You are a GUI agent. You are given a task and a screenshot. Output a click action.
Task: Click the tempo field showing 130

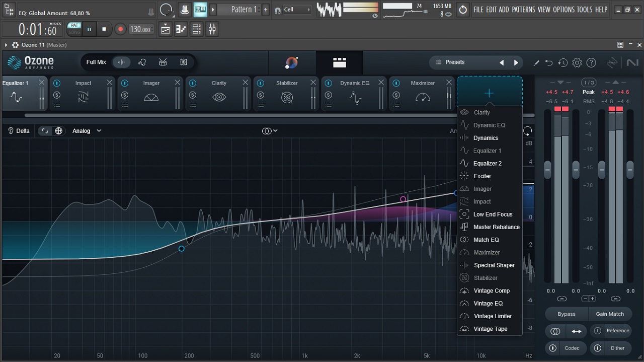point(141,29)
